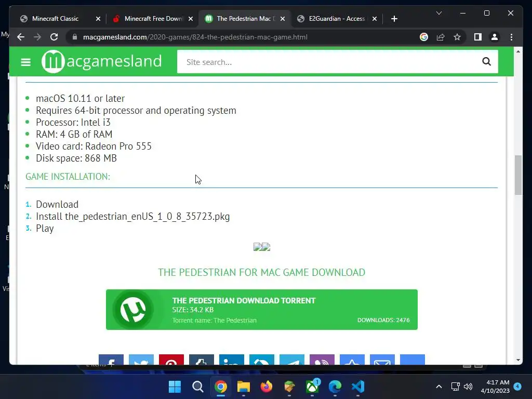Open Chrome profile menu
Viewport: 532px width, 399px height.
[495, 37]
